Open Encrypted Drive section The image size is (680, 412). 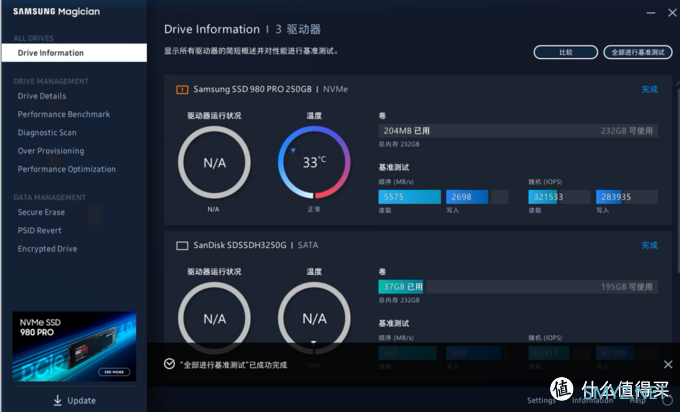(x=47, y=249)
